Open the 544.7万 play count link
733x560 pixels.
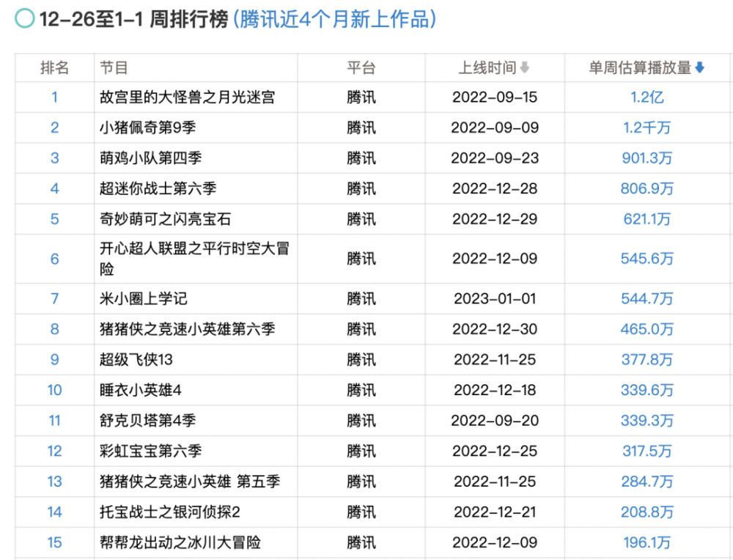647,298
